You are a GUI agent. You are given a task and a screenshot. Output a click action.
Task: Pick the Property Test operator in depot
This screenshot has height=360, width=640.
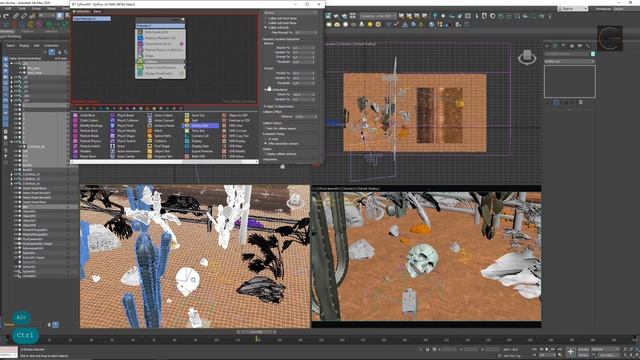[x=160, y=156]
